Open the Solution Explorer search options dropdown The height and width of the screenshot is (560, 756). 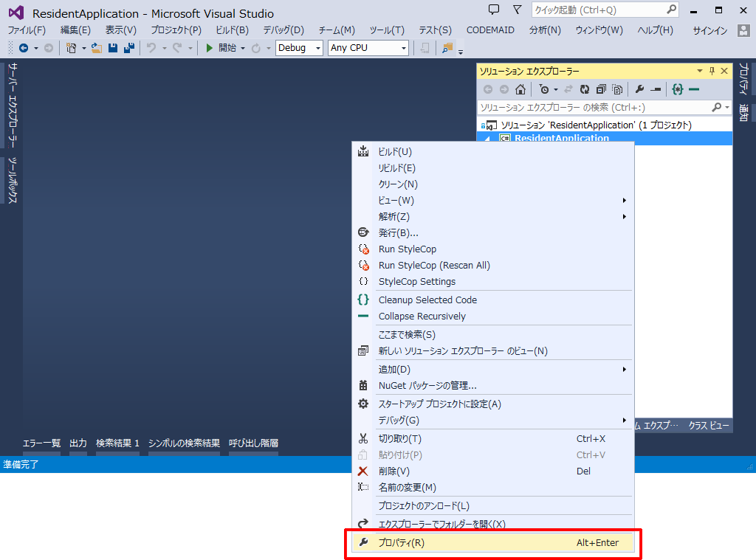click(727, 108)
